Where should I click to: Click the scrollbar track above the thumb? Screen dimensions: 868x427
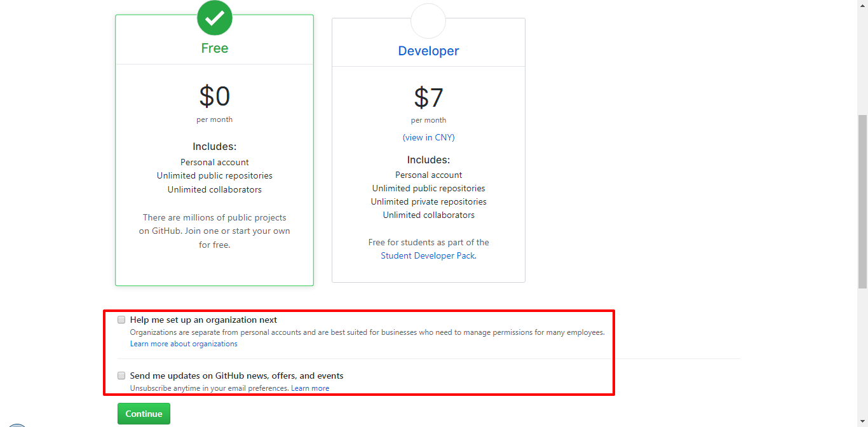coord(862,57)
